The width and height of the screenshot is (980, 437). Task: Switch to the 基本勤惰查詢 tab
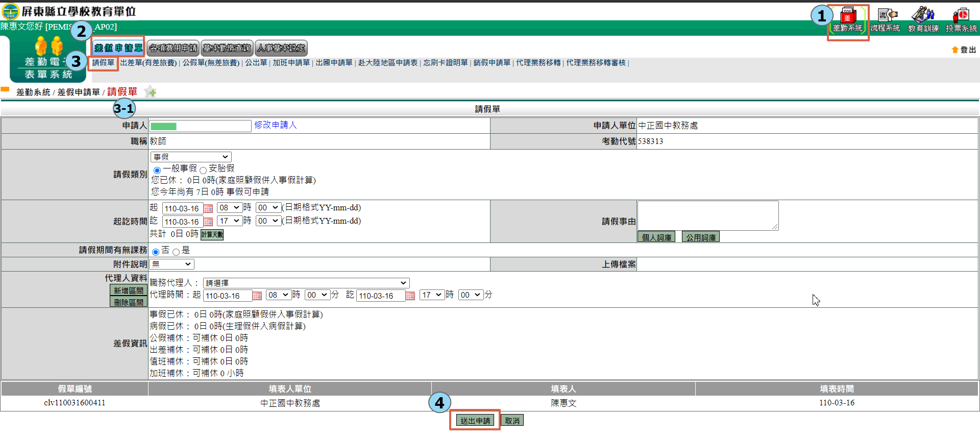(227, 48)
